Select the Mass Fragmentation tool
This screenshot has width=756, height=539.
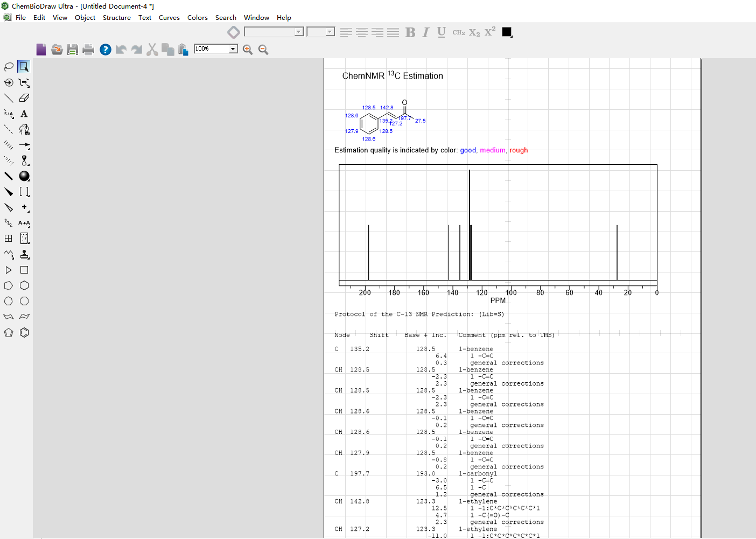tap(24, 82)
